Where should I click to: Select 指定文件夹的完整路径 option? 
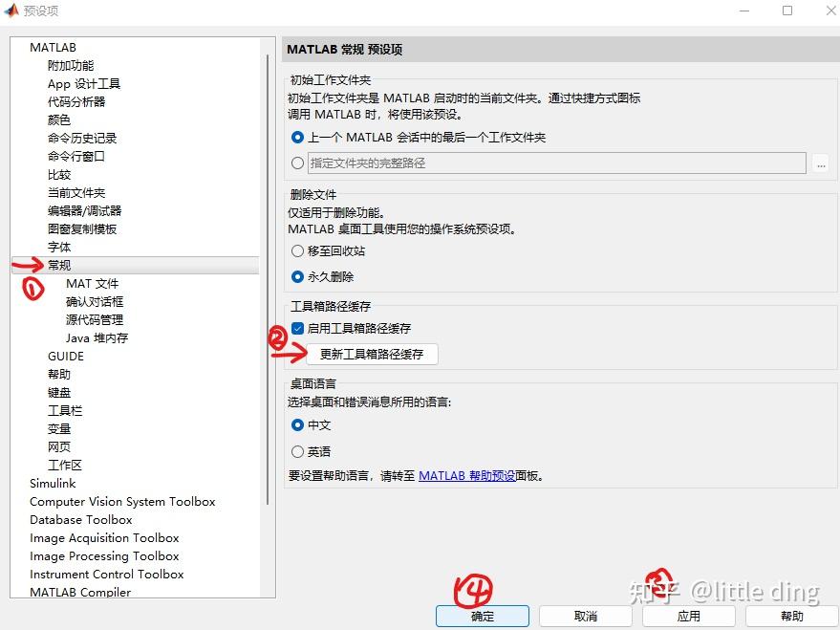pyautogui.click(x=295, y=163)
